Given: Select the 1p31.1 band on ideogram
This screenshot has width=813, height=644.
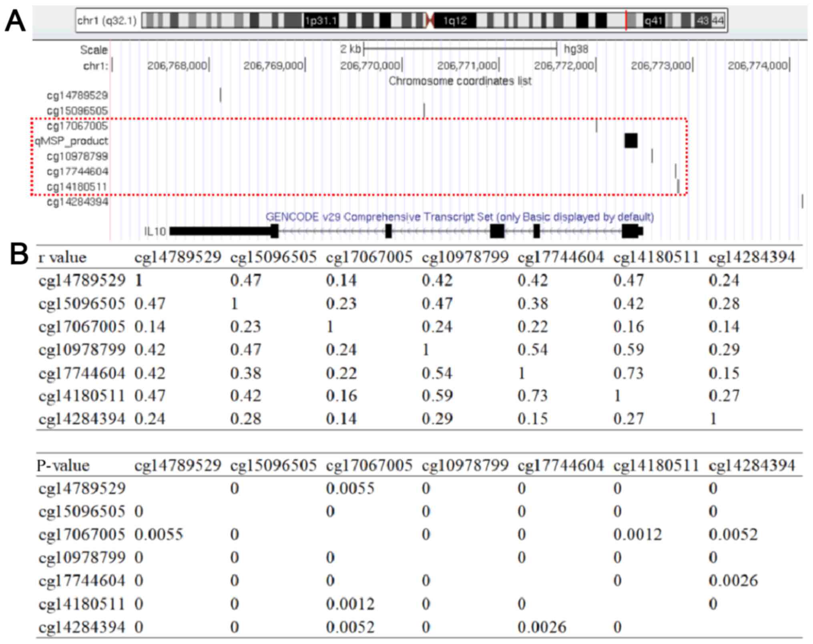Looking at the screenshot, I should coord(321,20).
